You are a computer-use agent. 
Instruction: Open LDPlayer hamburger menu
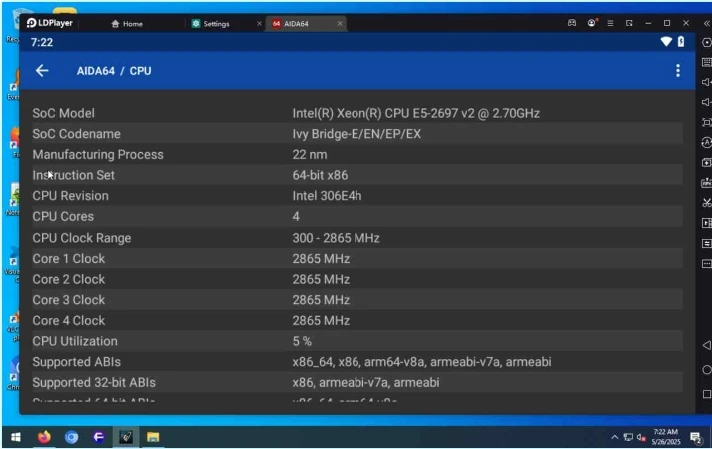(x=610, y=23)
